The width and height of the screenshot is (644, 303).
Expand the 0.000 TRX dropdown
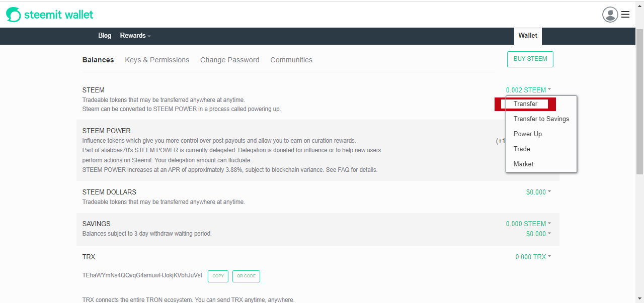(x=533, y=257)
